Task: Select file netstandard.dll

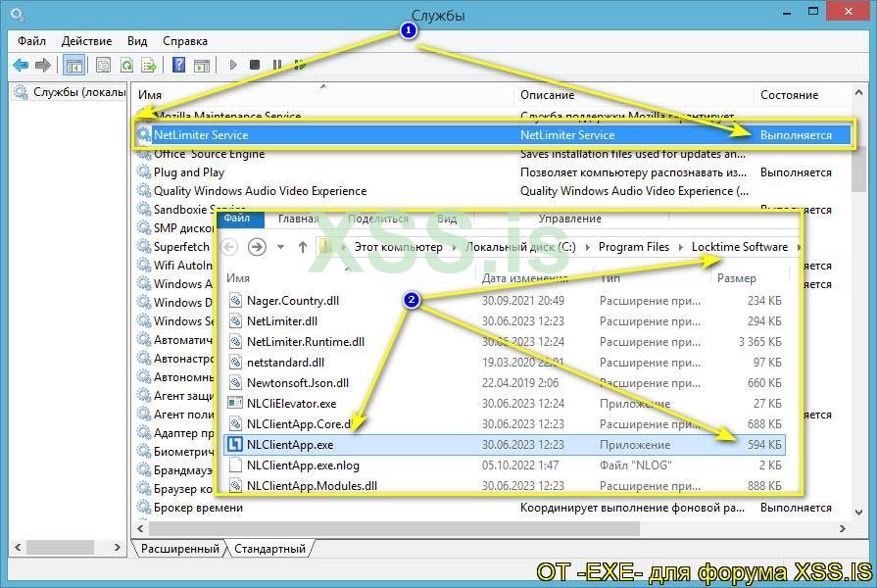Action: [286, 363]
